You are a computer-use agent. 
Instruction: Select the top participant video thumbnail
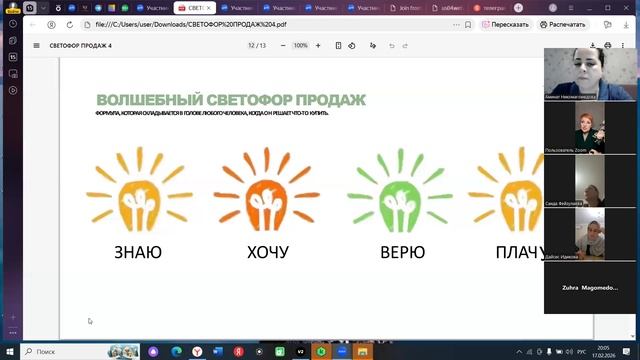(x=590, y=74)
